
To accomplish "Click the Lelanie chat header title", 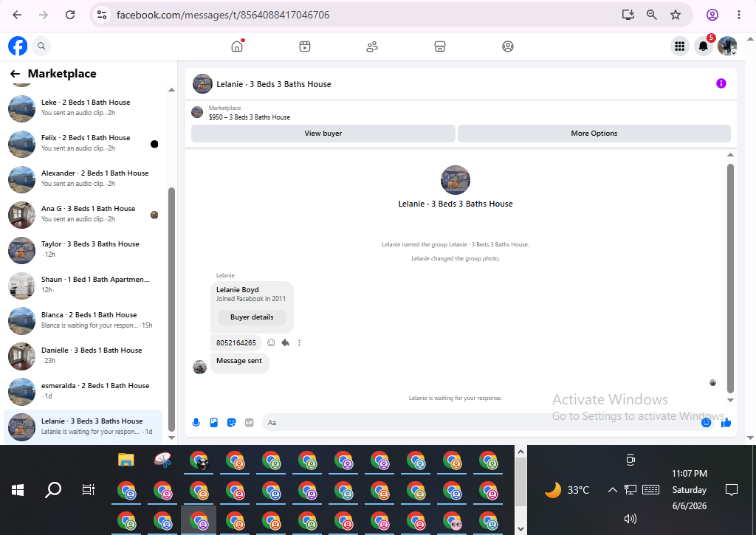I will [x=274, y=84].
